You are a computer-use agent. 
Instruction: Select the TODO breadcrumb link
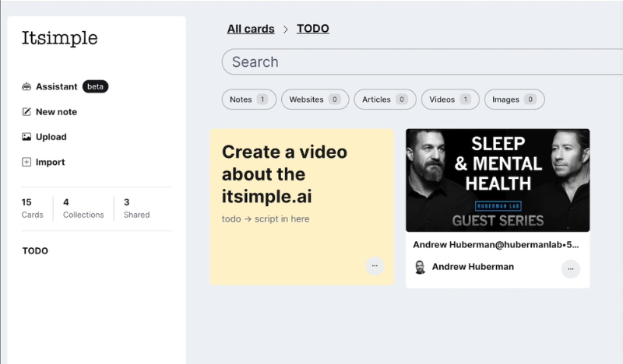coord(313,29)
